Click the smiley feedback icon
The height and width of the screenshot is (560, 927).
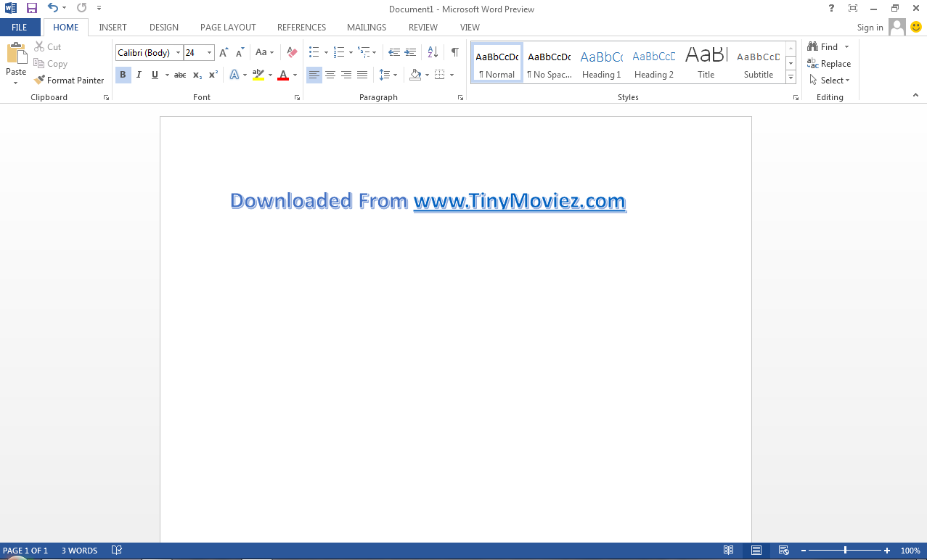916,28
